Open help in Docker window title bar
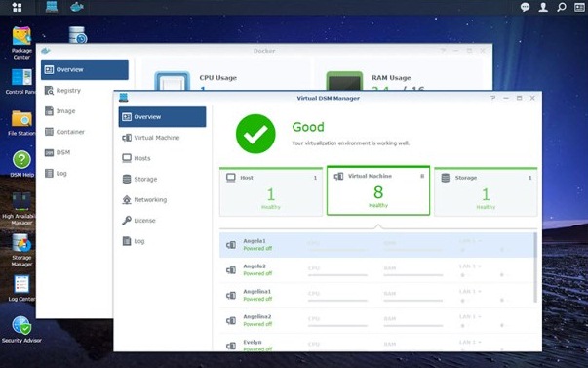 tap(444, 51)
